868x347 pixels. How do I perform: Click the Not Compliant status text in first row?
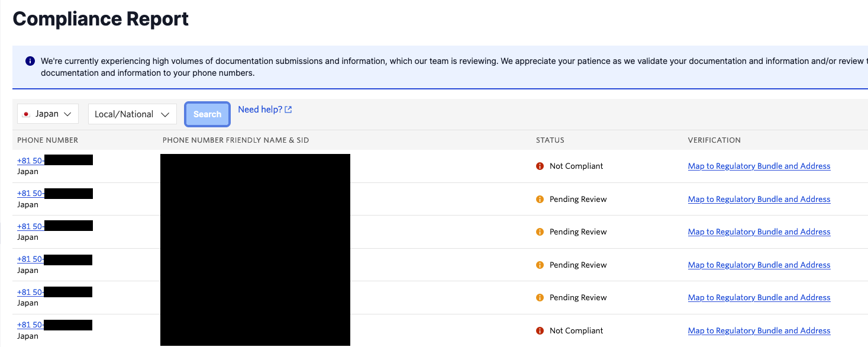pyautogui.click(x=576, y=166)
